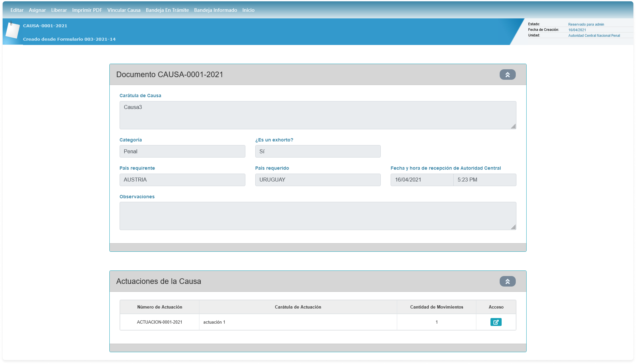Screen dimensions: 636x364
Task: Click the País requerido field showing URUGUAY
Action: tap(318, 180)
